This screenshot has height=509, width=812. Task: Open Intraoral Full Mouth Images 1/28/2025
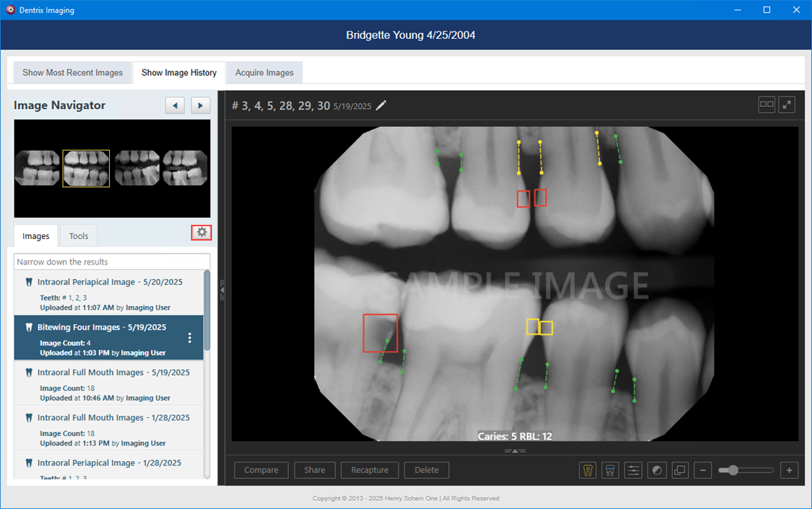coord(109,428)
